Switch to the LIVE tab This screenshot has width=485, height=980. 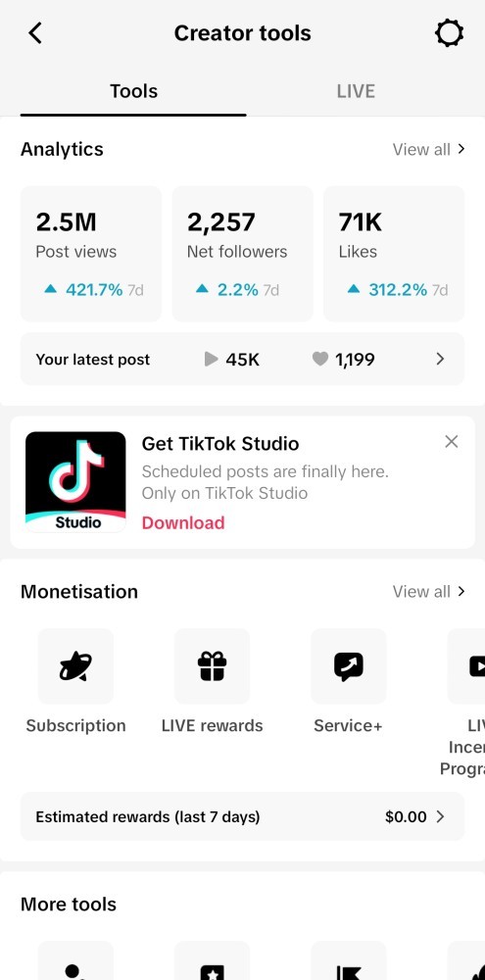tap(356, 91)
